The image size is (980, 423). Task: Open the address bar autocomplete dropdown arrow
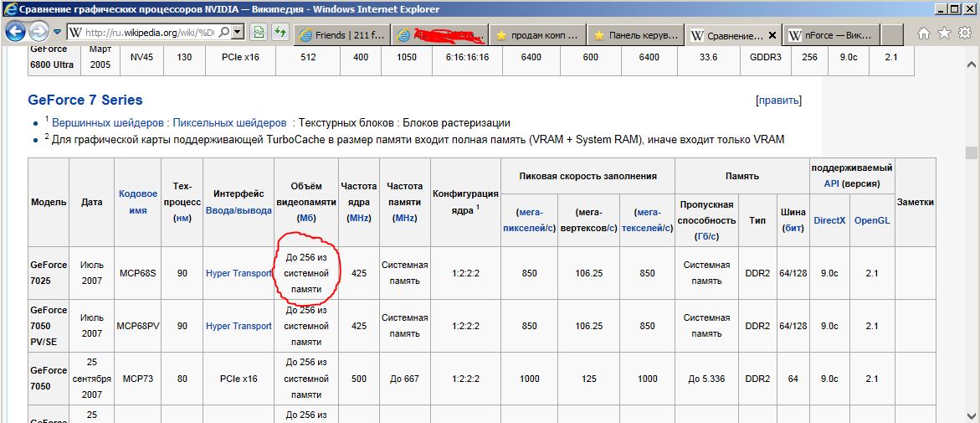(238, 33)
